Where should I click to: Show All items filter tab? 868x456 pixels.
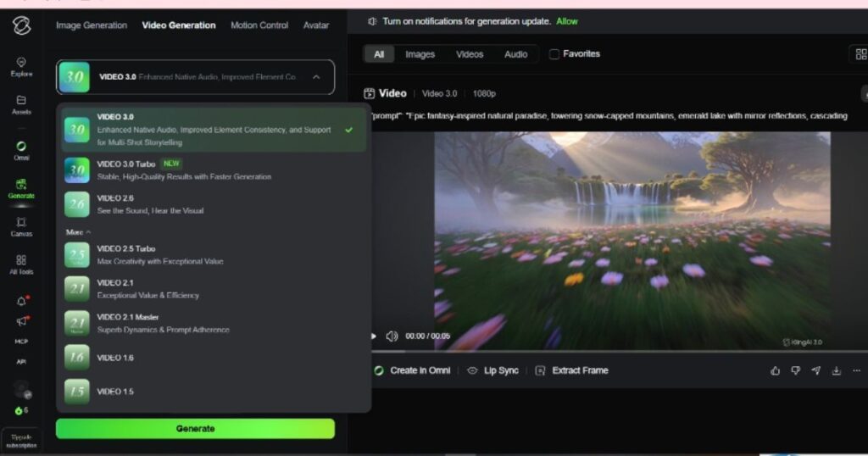point(379,54)
